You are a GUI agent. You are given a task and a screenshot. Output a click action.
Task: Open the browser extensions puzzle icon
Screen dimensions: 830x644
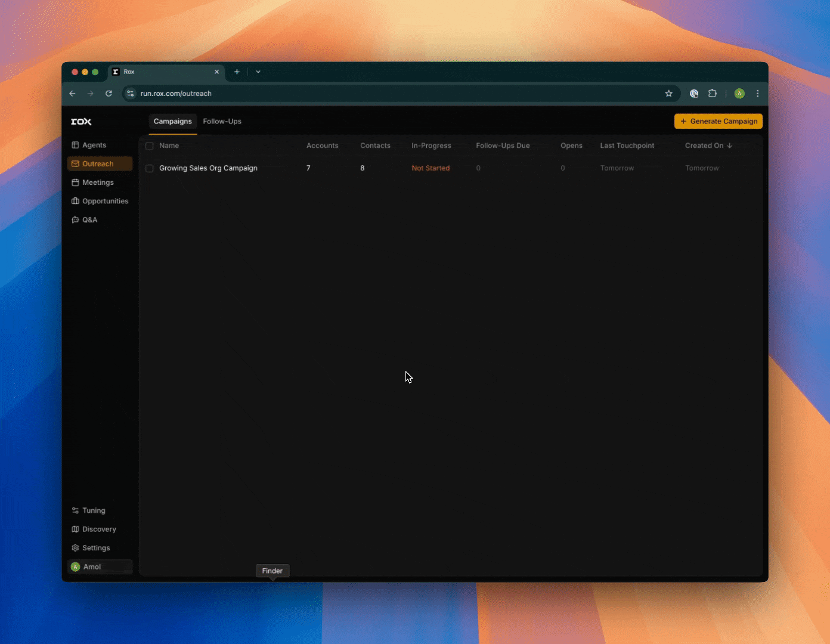[x=712, y=94]
